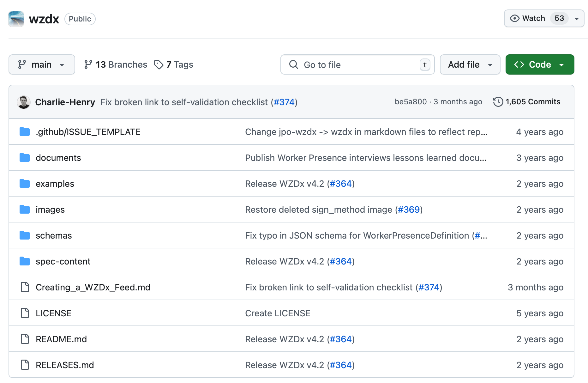Click the eye icon on the Watch button
This screenshot has height=383, width=588.
(515, 18)
